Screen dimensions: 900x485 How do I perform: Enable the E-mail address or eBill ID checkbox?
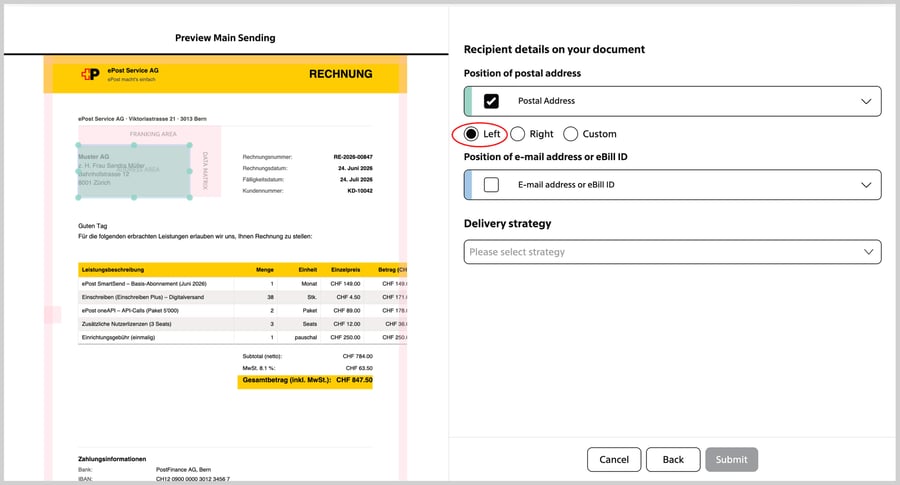491,185
